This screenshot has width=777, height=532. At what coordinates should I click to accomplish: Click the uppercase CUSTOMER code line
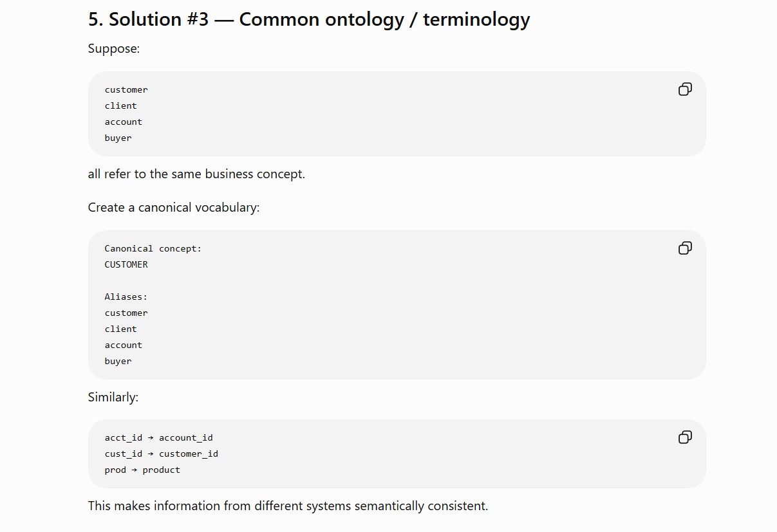pos(126,265)
